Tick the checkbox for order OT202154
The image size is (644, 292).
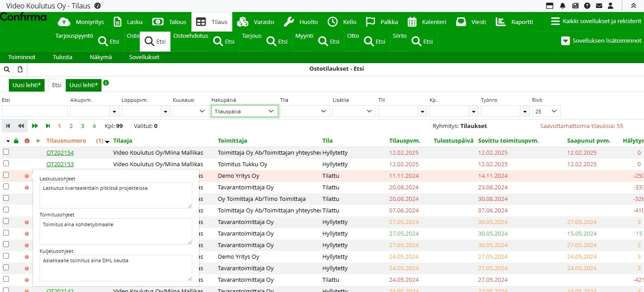pos(6,152)
